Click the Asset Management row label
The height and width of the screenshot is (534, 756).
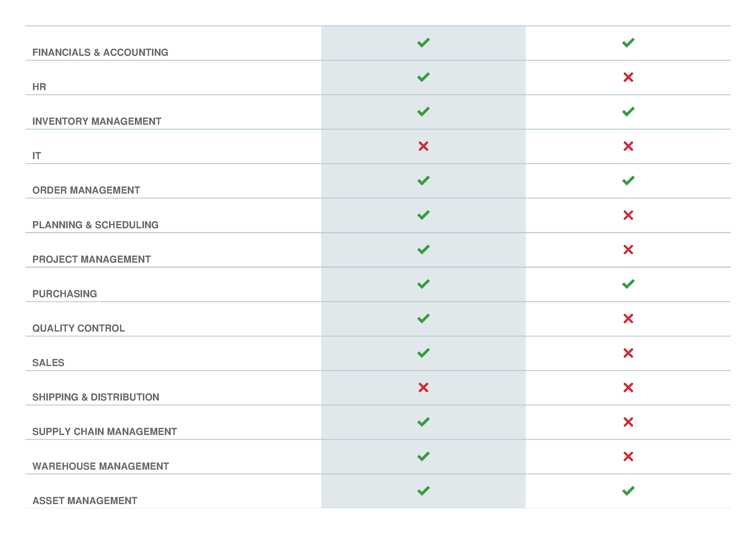[85, 501]
